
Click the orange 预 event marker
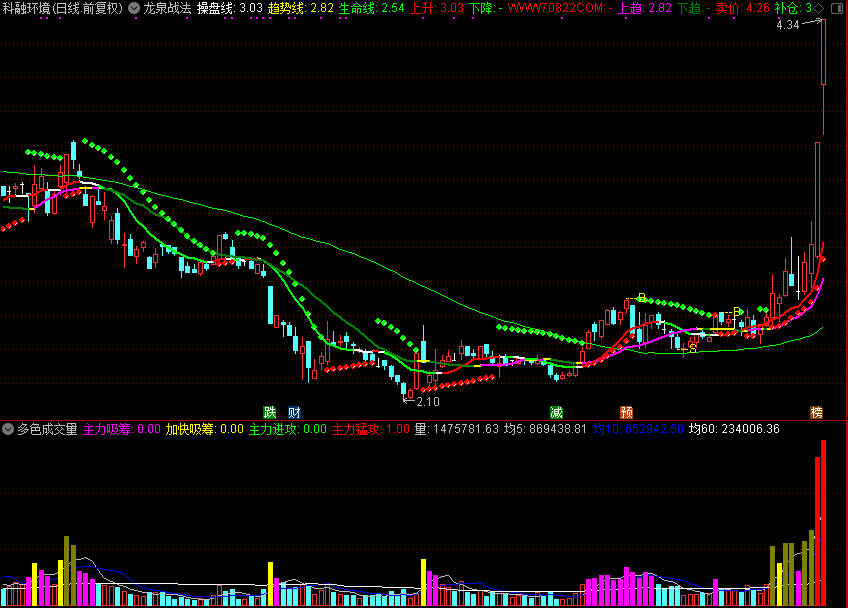click(626, 413)
